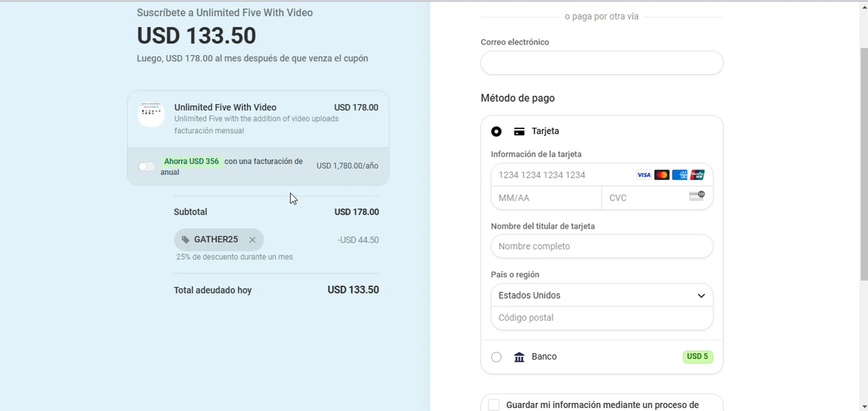Toggle the annual billing switch
This screenshot has width=868, height=411.
(x=146, y=167)
